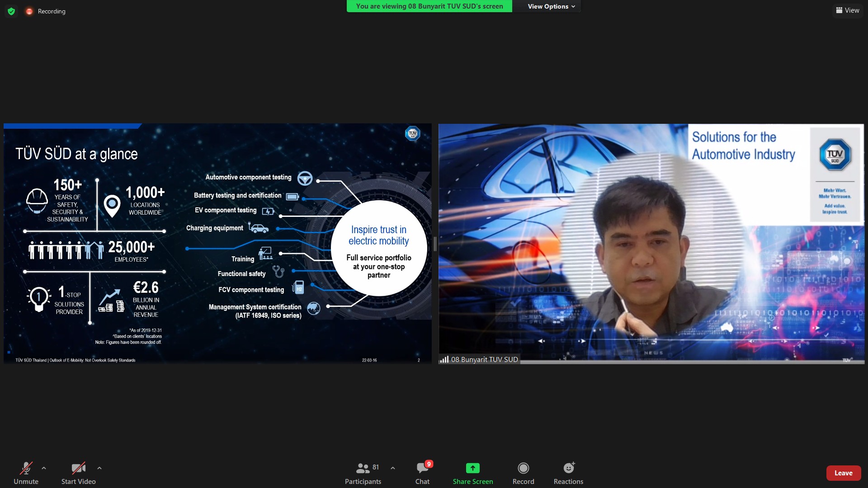
Task: Click the H2 fuel pump icon
Action: [298, 287]
